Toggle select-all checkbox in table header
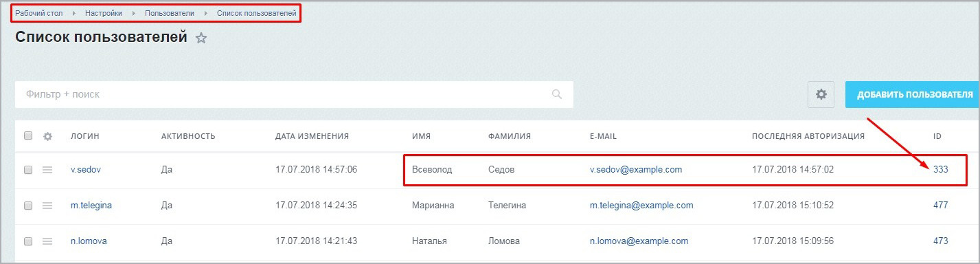 point(28,136)
